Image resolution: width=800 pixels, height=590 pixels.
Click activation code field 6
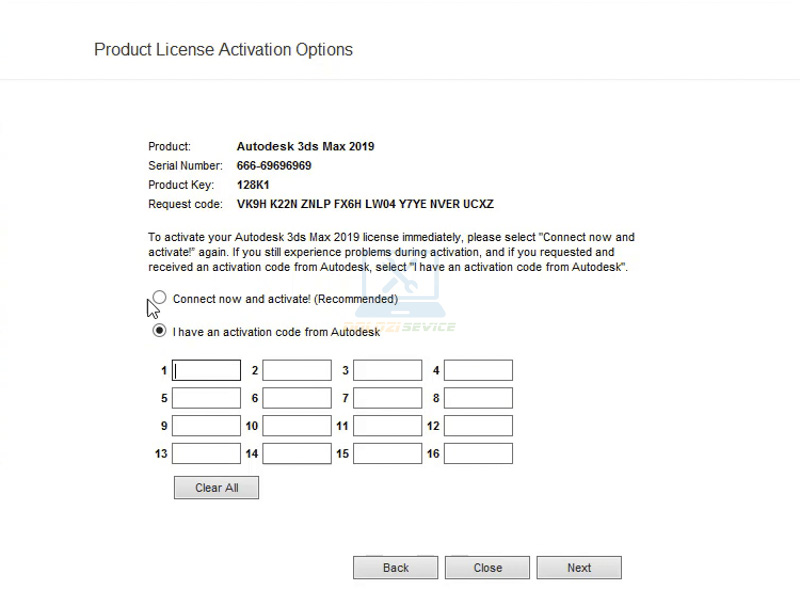(x=297, y=398)
